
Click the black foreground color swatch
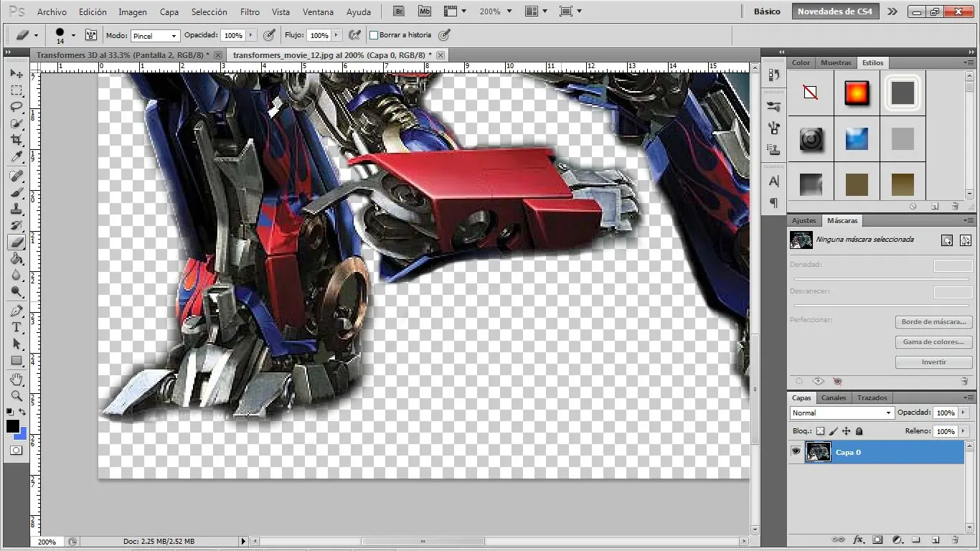coord(13,426)
